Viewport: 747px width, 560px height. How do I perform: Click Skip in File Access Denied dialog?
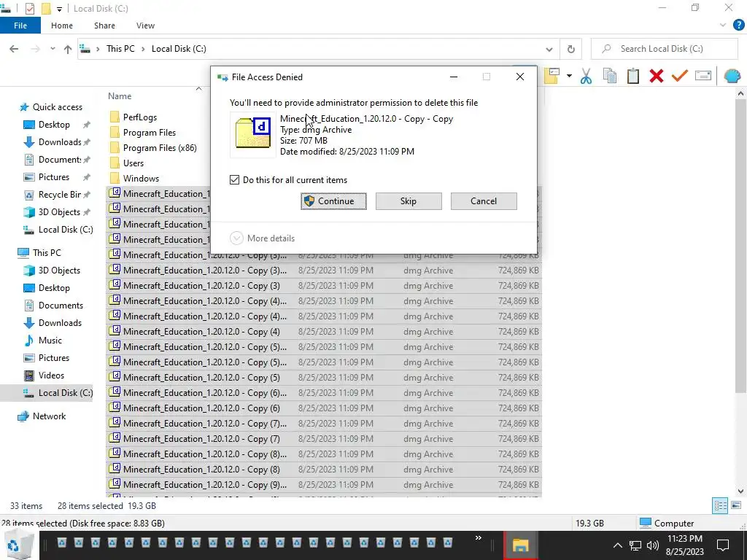pos(409,201)
